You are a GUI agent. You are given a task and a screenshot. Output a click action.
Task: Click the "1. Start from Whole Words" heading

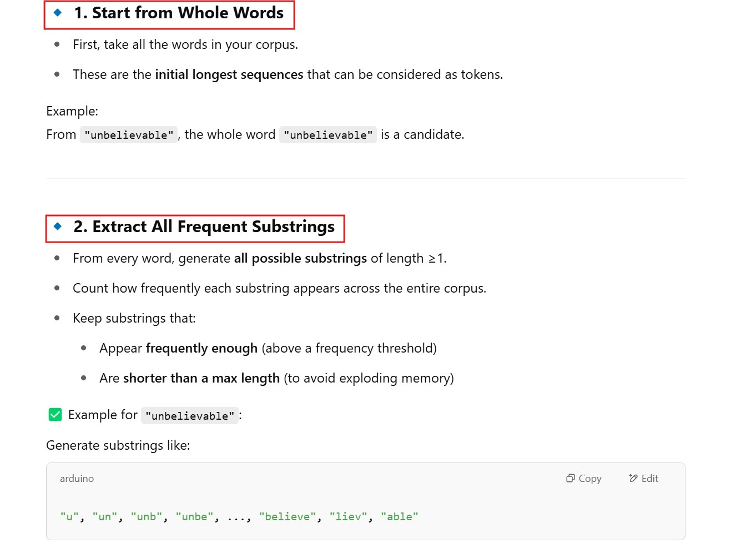(179, 13)
